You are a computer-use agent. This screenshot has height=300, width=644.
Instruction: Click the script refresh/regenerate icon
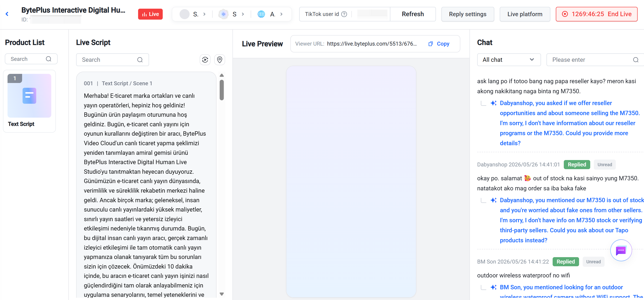tap(205, 60)
